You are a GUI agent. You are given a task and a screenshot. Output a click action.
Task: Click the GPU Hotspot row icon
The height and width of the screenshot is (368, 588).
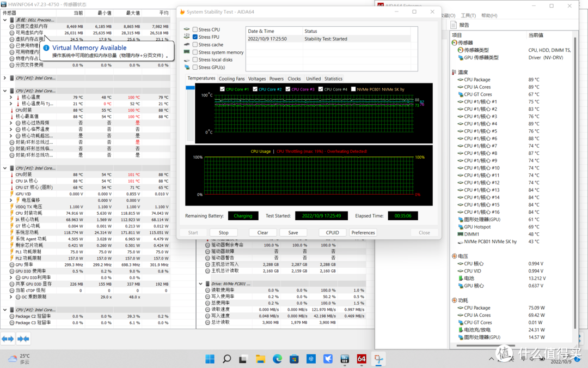coord(461,227)
